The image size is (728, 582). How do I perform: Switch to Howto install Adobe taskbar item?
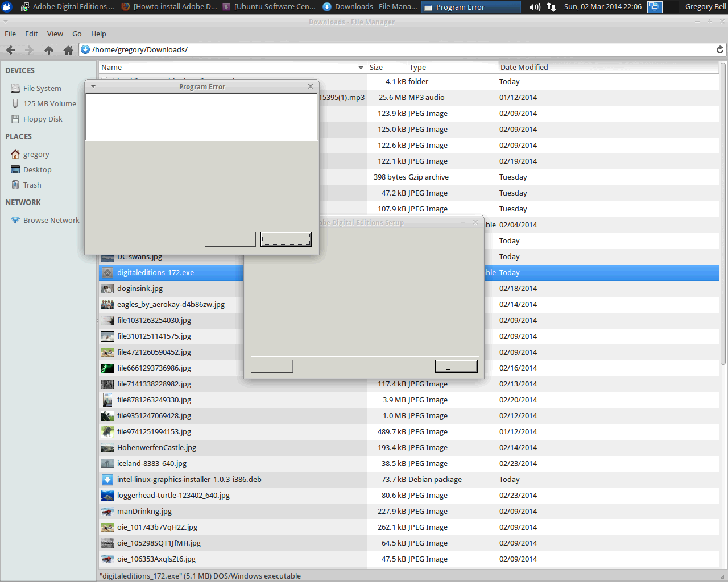coord(169,7)
